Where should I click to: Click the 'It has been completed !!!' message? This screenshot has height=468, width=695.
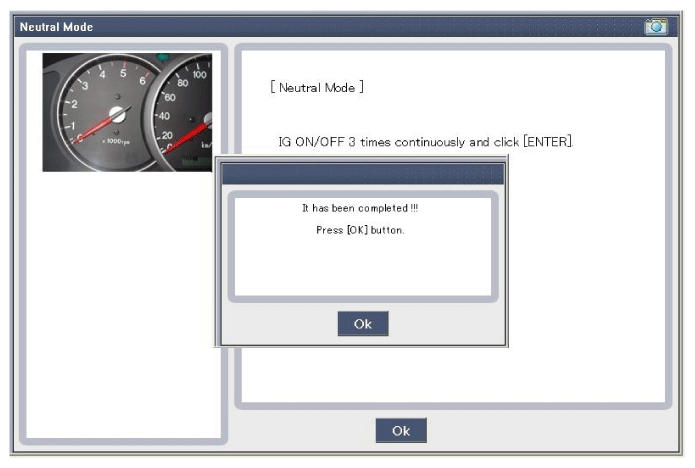coord(361,208)
